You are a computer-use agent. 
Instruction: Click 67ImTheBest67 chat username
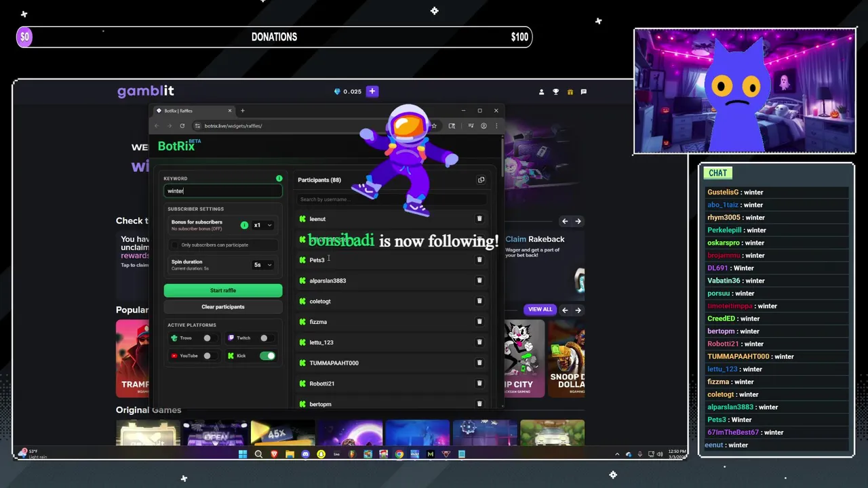[x=733, y=432]
